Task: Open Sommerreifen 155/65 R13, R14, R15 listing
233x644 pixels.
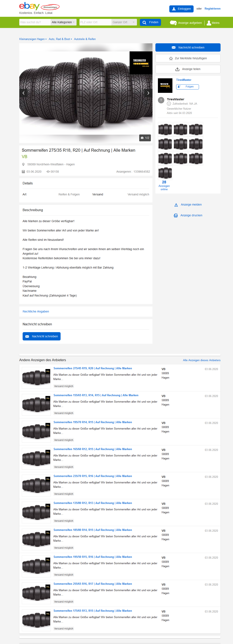Action: (x=96, y=395)
